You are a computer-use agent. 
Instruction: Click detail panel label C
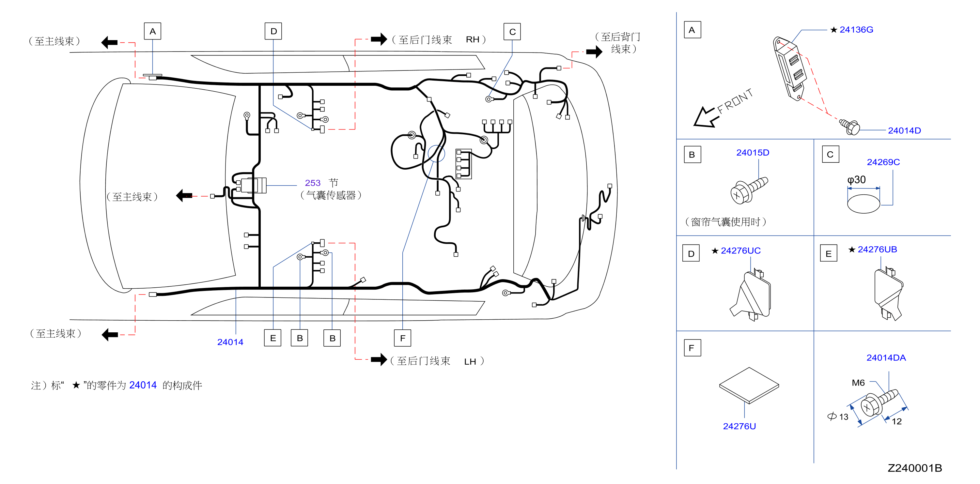[x=831, y=154]
